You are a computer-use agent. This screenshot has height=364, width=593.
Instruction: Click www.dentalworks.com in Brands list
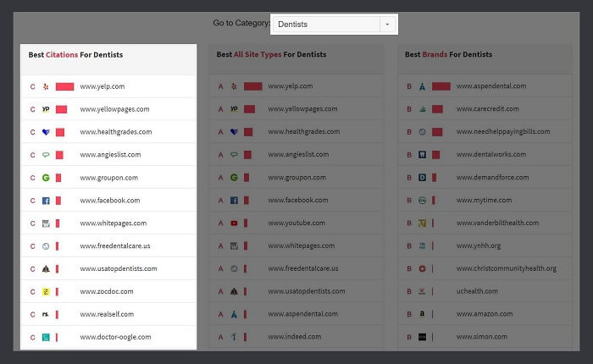click(491, 154)
